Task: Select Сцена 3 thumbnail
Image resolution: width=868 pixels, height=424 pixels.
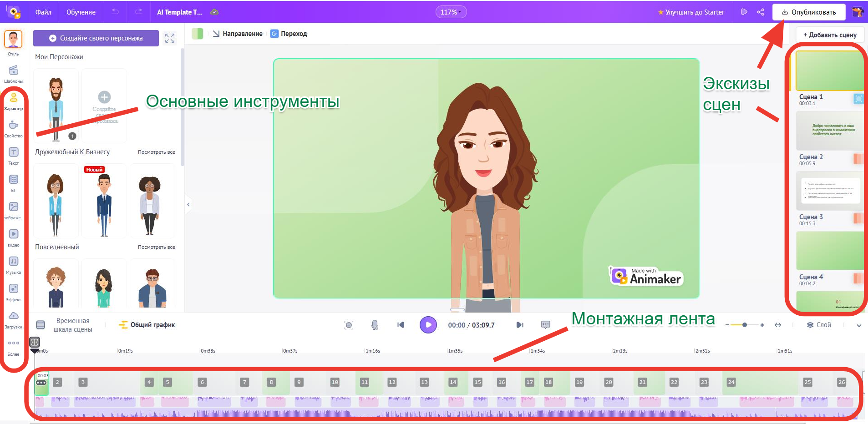Action: click(x=829, y=191)
